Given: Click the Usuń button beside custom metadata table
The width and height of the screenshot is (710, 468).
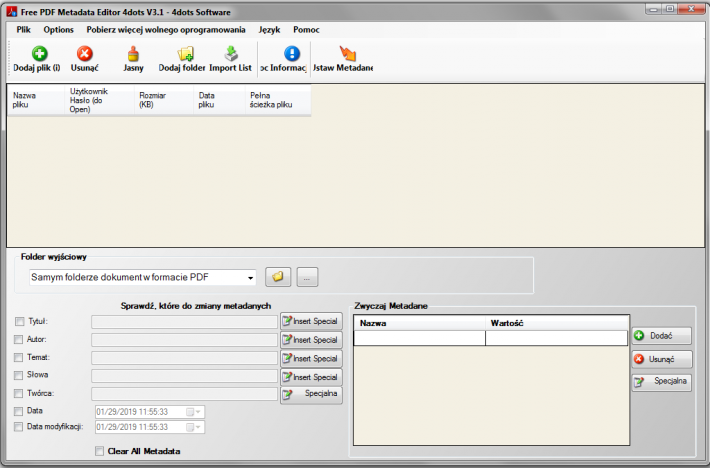Looking at the screenshot, I should coord(662,359).
